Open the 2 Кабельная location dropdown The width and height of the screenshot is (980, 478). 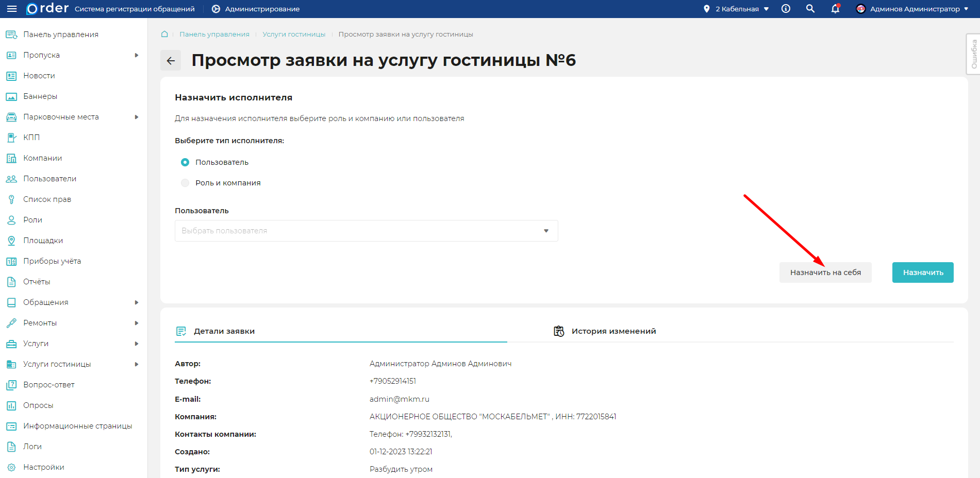click(x=736, y=8)
